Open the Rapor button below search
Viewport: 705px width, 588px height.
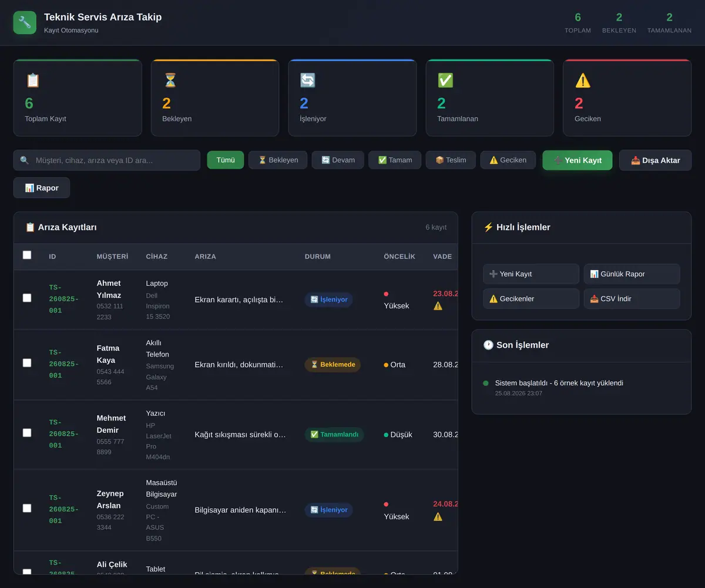point(42,188)
